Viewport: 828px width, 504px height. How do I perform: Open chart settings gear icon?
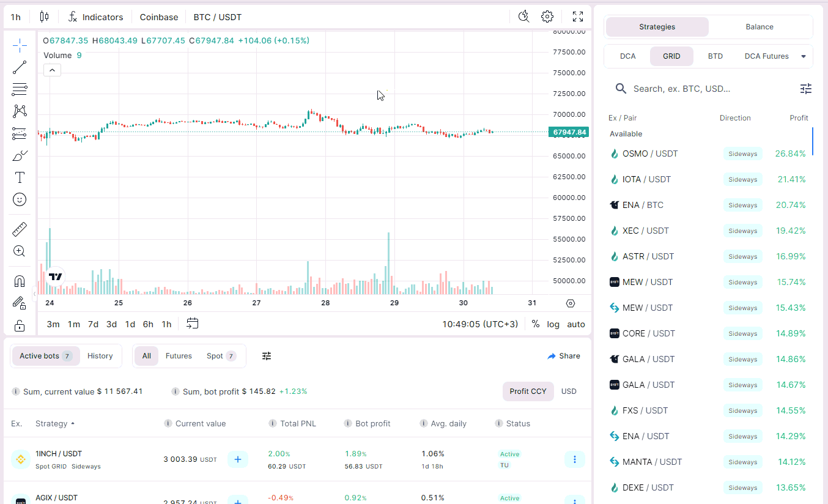tap(547, 17)
